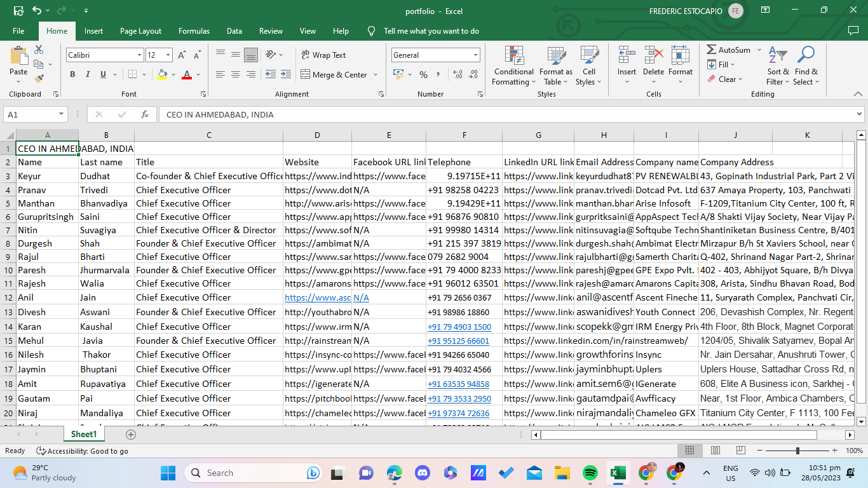This screenshot has width=868, height=488.
Task: Click the formula bar input field
Action: (x=508, y=115)
